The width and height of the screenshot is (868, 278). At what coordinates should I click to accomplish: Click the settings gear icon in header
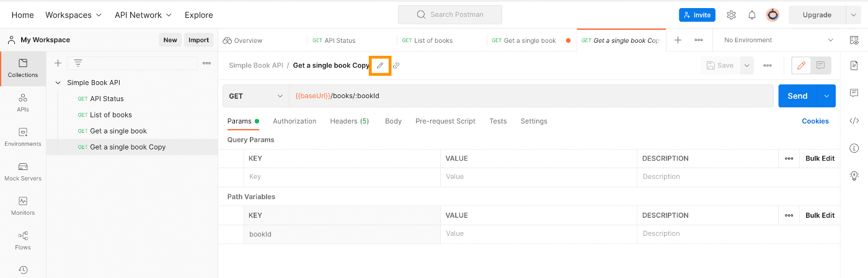pos(732,15)
